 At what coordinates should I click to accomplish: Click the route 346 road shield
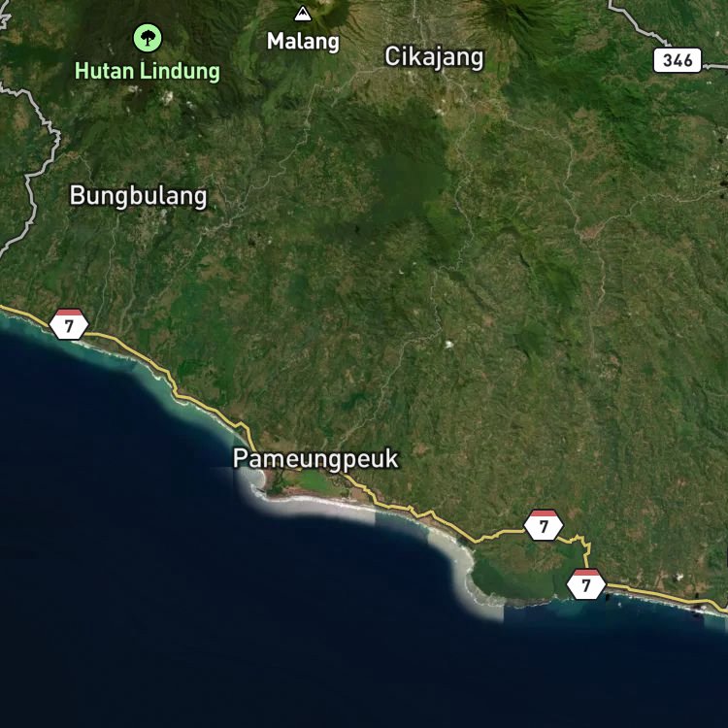[678, 60]
